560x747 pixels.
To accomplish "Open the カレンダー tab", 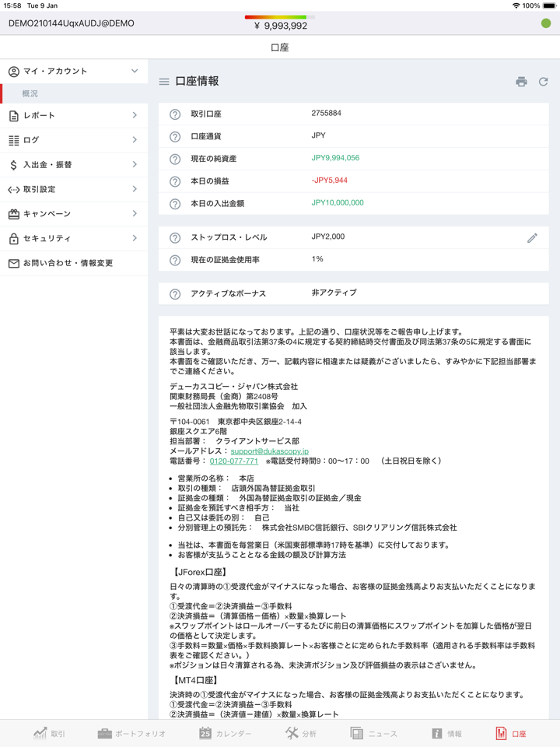I will click(x=225, y=733).
